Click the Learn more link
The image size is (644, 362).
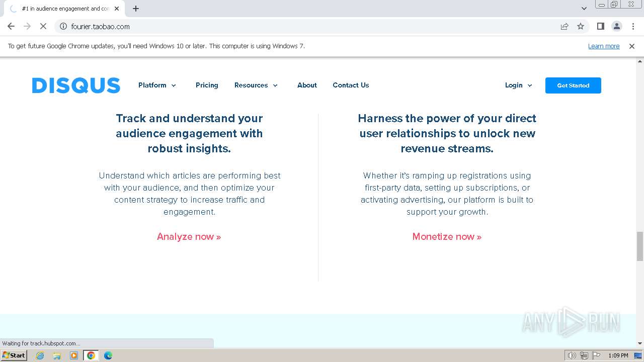(x=604, y=46)
